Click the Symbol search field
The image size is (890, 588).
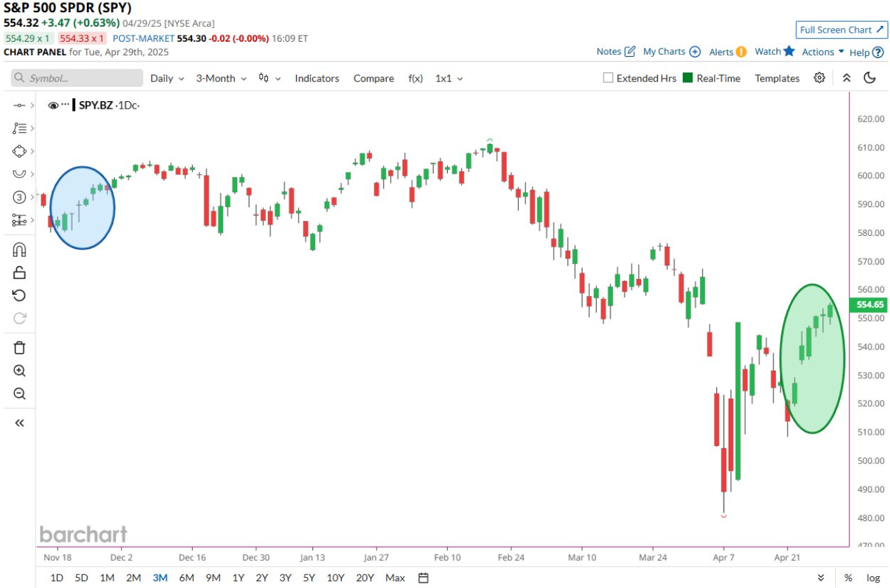77,79
